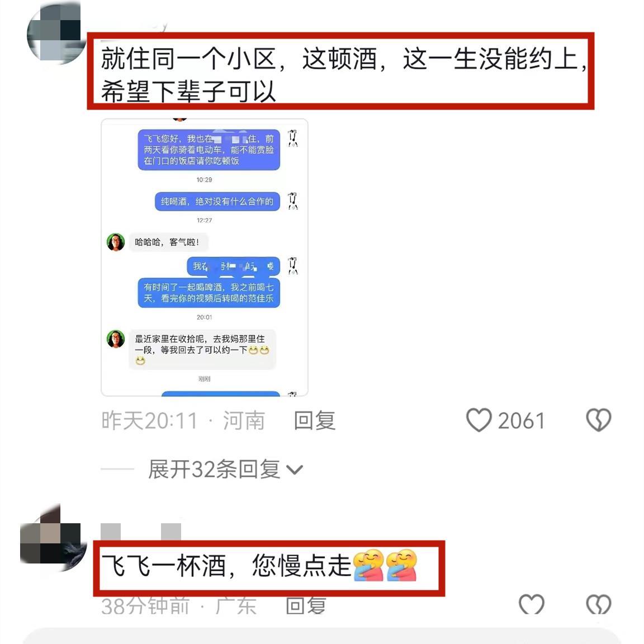Like the comment with 2061 likes

479,420
